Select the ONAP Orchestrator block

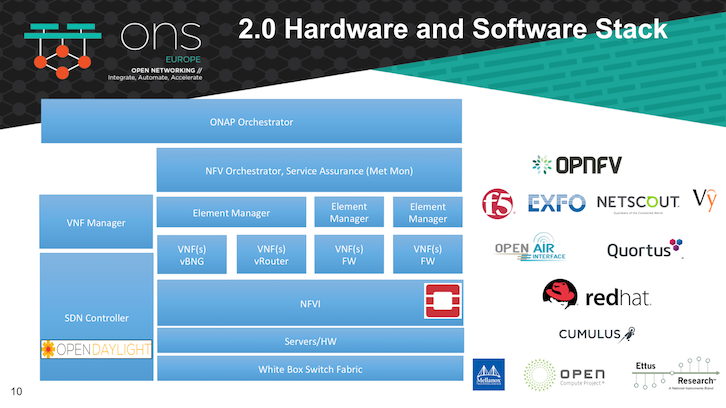click(251, 121)
